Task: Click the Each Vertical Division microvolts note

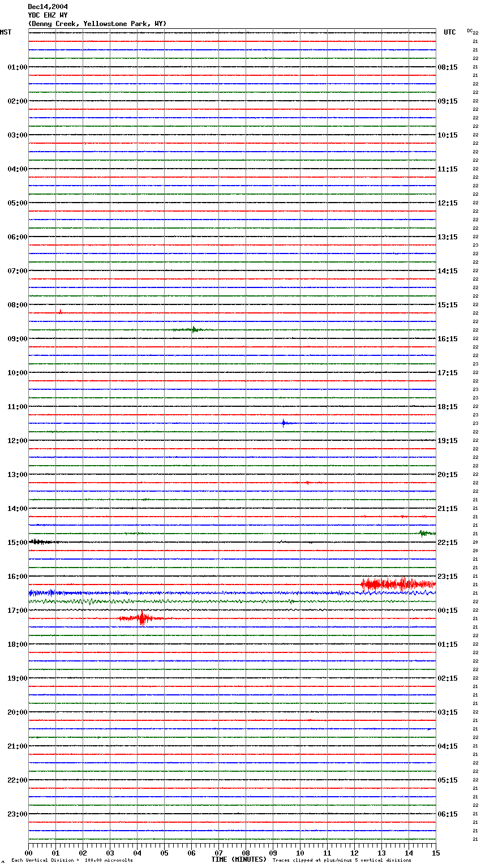Action: point(72,861)
